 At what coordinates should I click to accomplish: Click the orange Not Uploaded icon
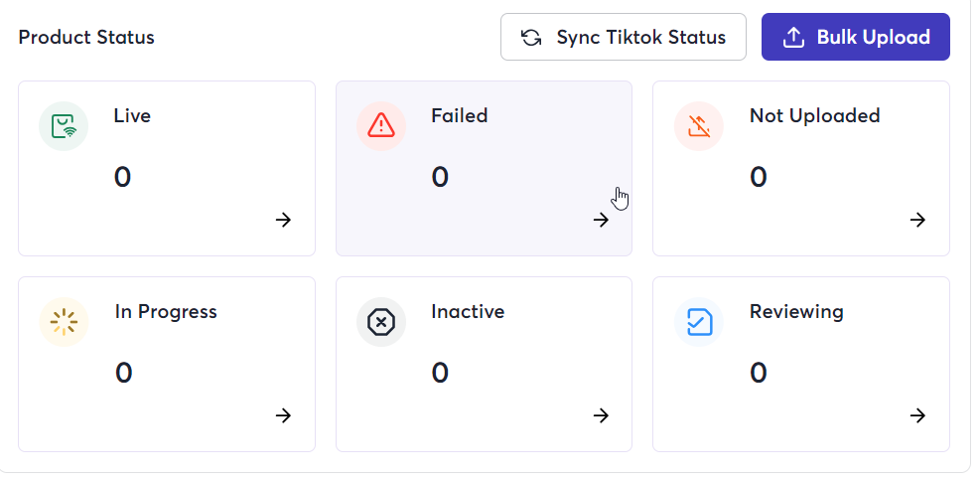tap(699, 126)
